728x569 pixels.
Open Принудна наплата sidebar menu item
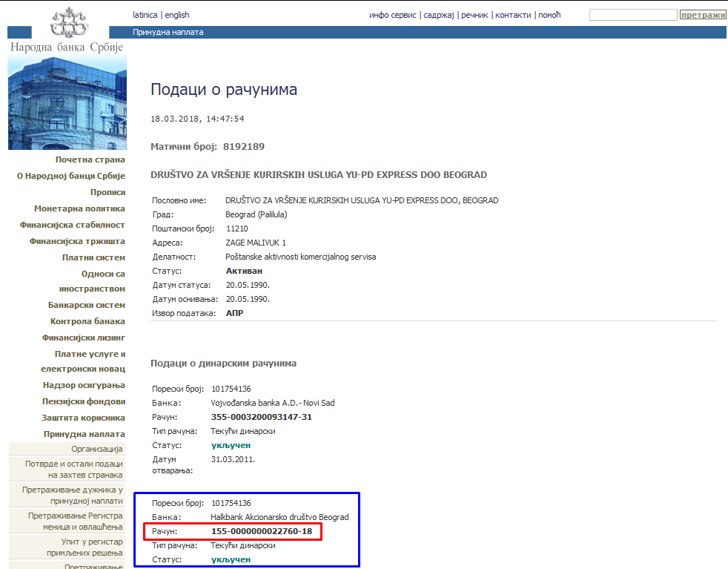tap(84, 434)
